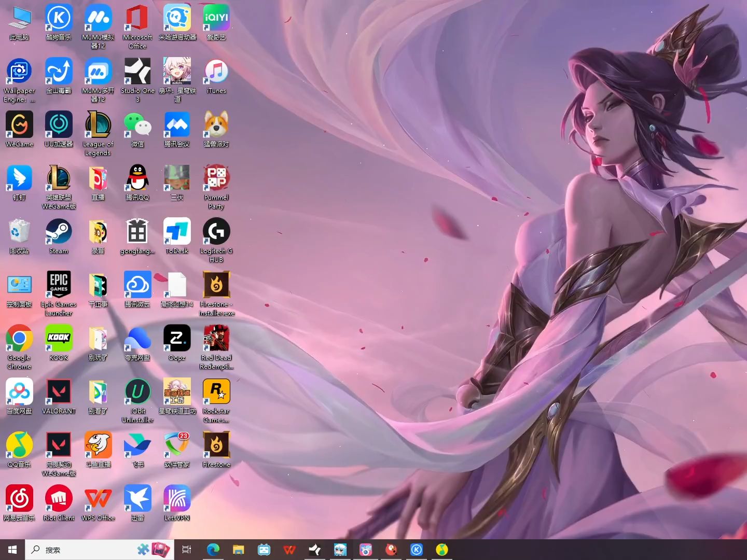
Task: Open the 别看了 folder
Action: coord(98,397)
